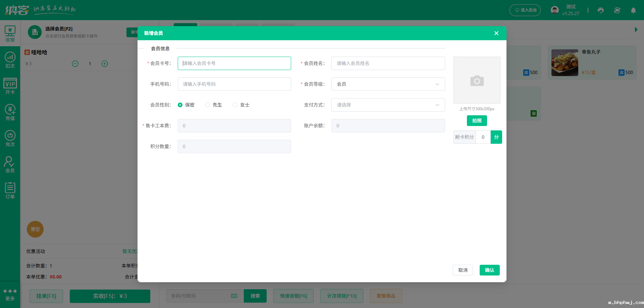Click the 积分数量 field

tap(234, 146)
